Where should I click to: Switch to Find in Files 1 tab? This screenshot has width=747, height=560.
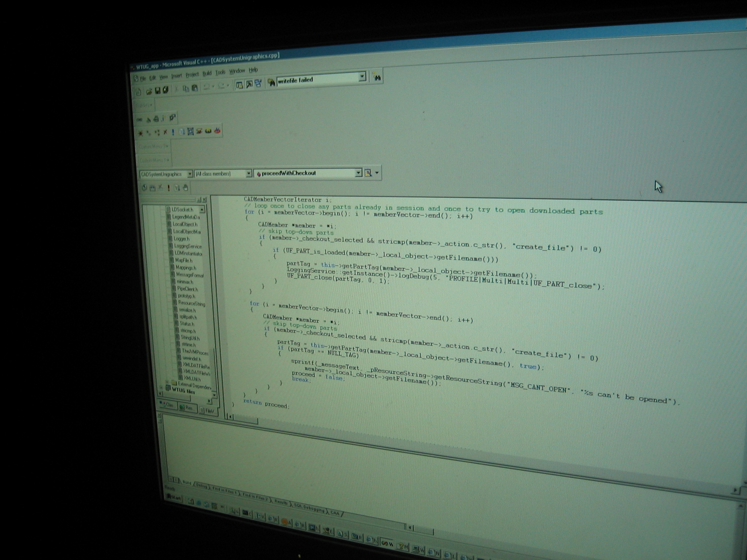[x=224, y=491]
